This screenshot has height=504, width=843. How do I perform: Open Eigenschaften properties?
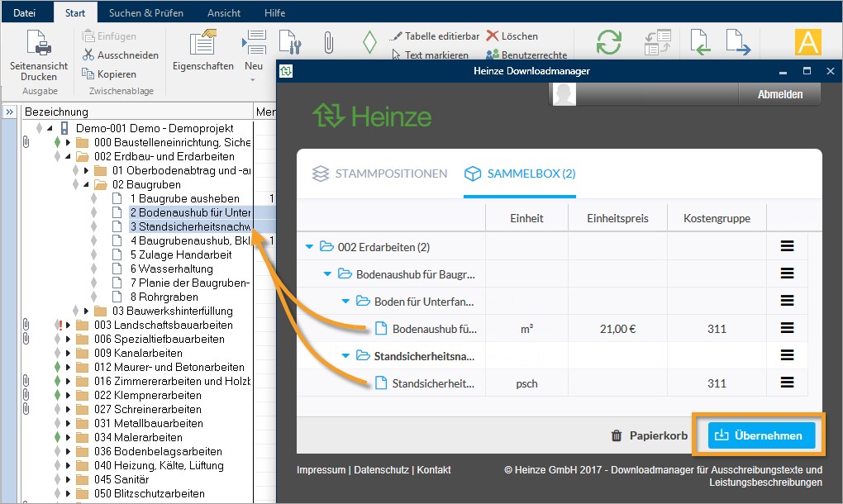[202, 50]
